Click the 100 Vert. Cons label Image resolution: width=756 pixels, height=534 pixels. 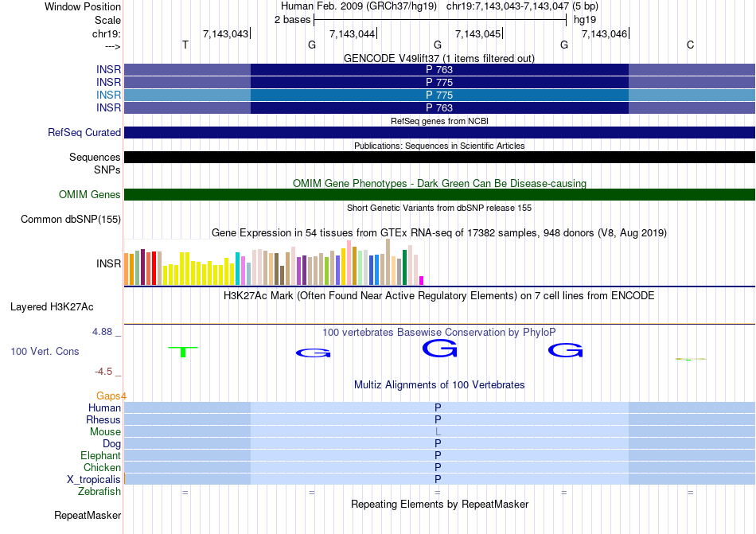point(45,351)
